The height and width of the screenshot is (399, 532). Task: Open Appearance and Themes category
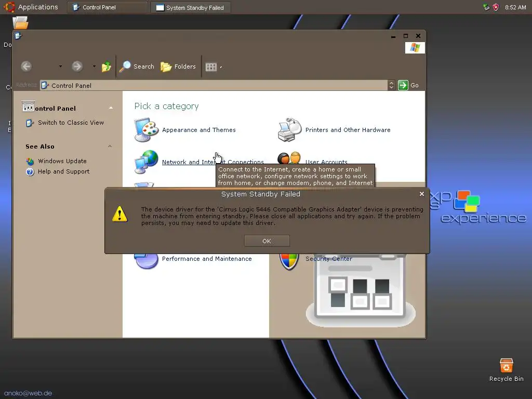coord(199,129)
